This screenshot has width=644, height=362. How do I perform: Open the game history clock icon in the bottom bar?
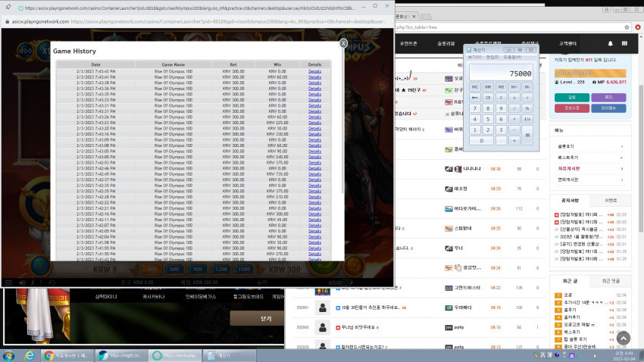click(52, 282)
